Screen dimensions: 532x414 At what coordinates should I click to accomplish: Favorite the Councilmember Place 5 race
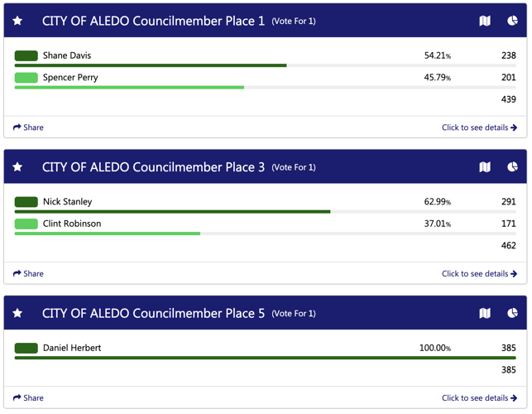coord(17,314)
